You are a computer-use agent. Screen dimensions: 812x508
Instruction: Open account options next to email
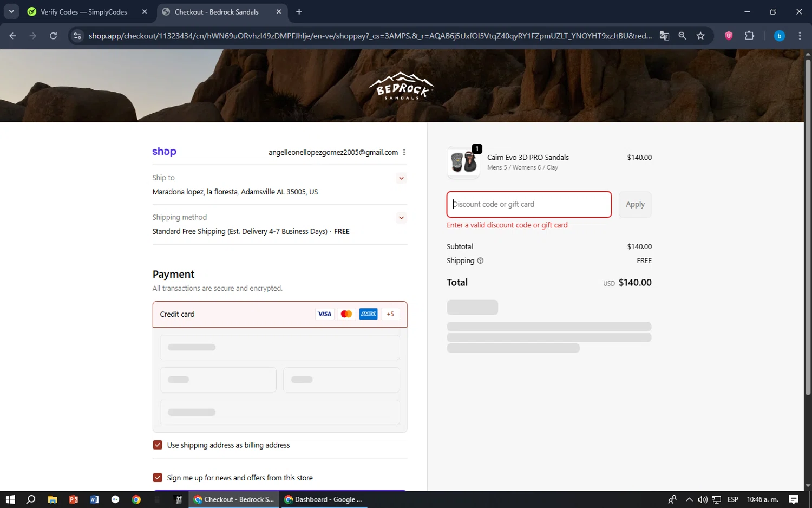pos(404,152)
